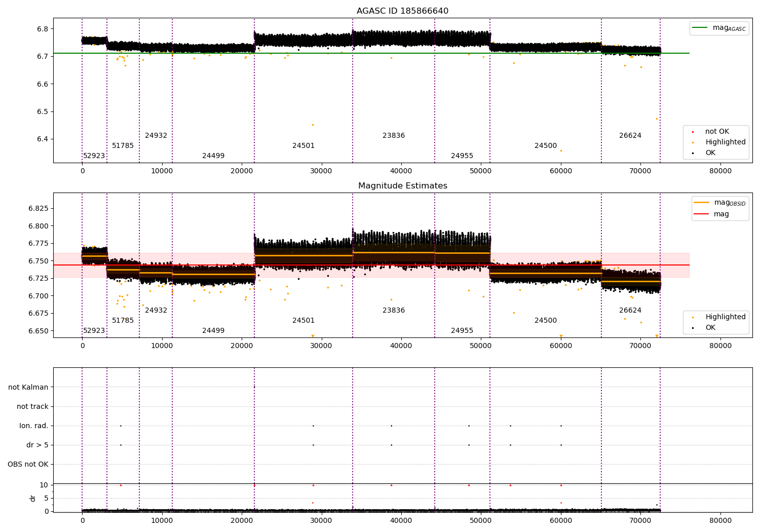The height and width of the screenshot is (532, 760).
Task: Click the 6.650 y-axis tick label
Action: click(38, 331)
